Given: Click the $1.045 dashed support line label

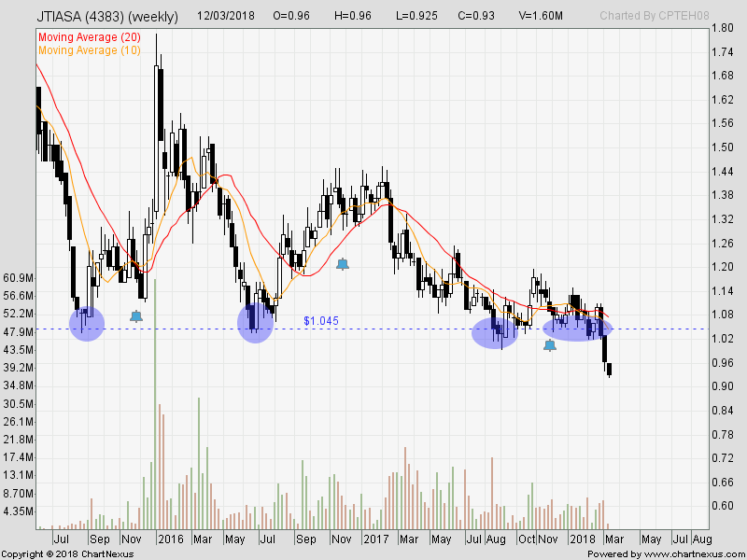Looking at the screenshot, I should pos(319,321).
